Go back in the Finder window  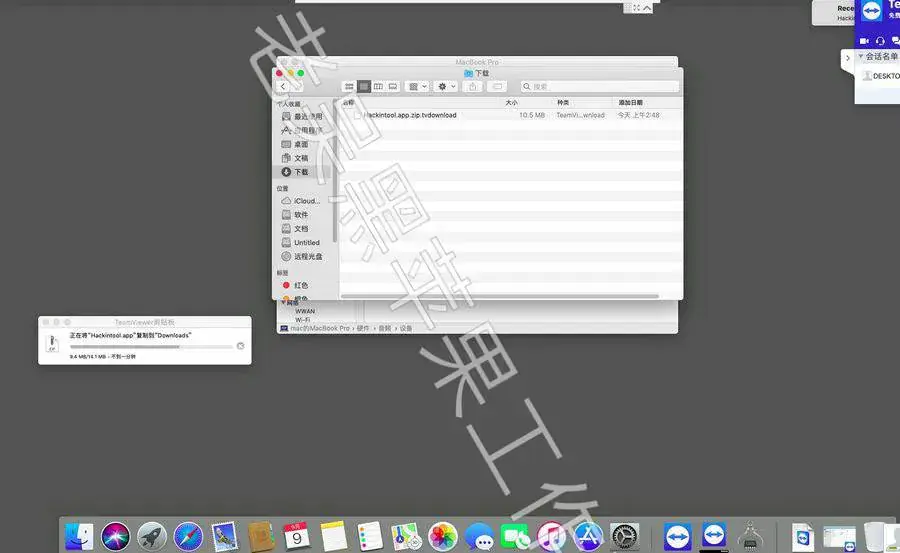click(x=283, y=86)
